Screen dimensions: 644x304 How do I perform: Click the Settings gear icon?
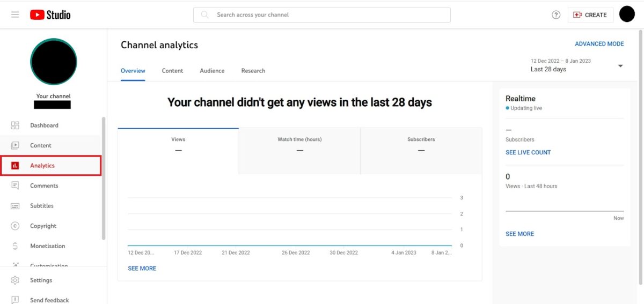[15, 280]
